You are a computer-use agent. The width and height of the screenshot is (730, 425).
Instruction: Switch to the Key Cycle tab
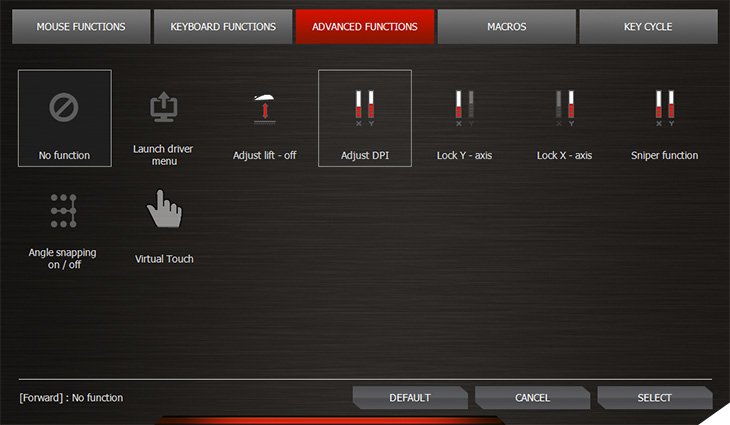(x=649, y=27)
